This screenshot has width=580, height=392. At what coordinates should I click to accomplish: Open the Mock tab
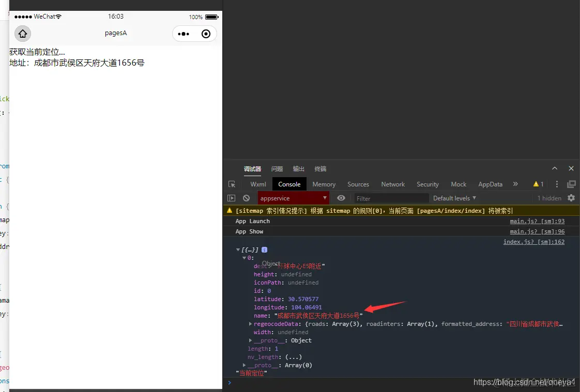click(459, 184)
